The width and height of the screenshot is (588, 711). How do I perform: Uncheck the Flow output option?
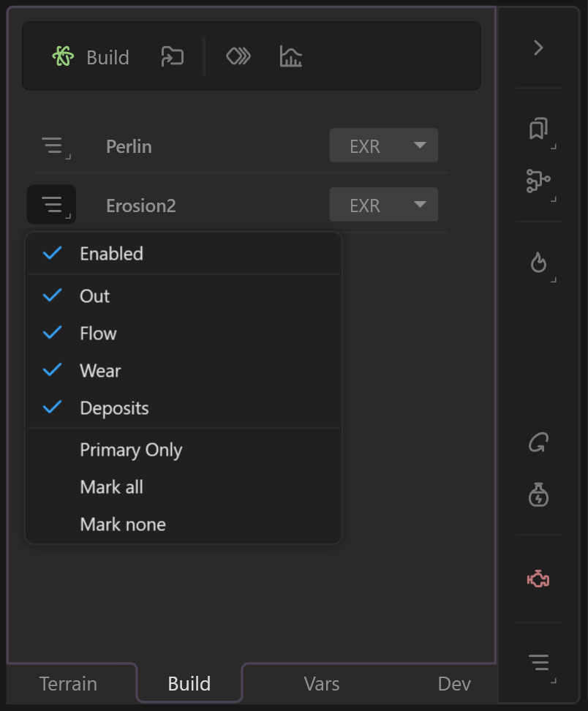point(183,334)
